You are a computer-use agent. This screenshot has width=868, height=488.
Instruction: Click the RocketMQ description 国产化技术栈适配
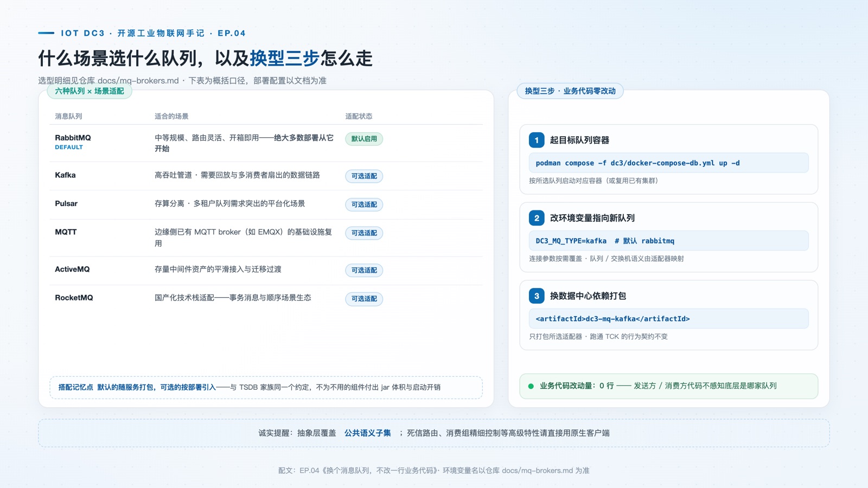click(x=233, y=298)
